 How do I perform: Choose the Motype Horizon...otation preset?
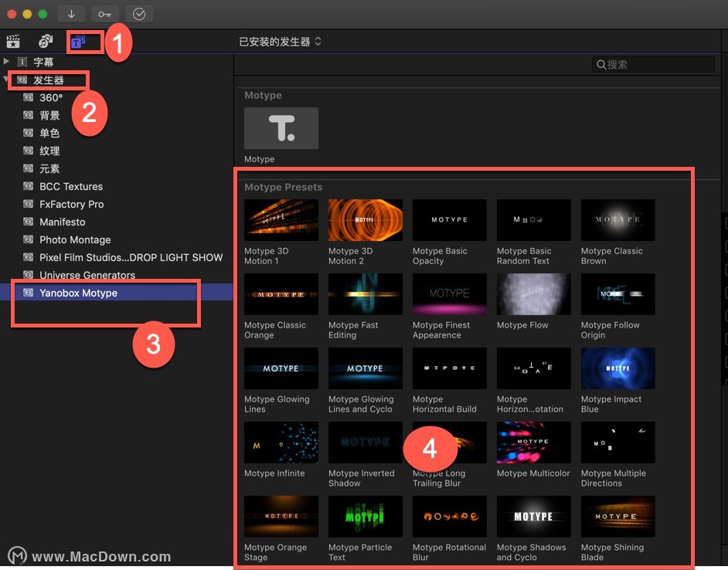click(534, 368)
